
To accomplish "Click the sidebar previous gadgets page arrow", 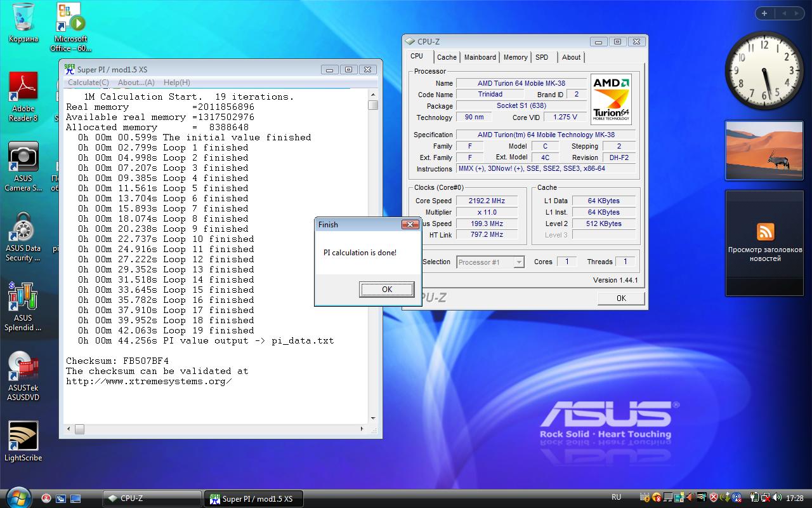I will click(x=783, y=13).
